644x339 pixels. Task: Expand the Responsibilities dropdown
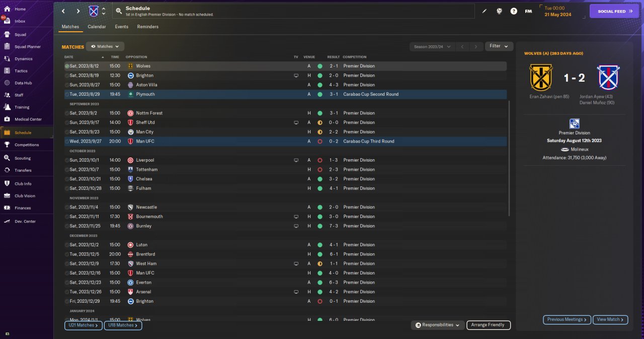(437, 325)
